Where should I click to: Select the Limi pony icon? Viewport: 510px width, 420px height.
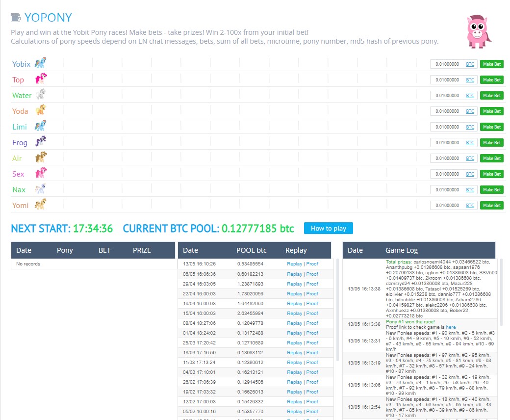(41, 125)
